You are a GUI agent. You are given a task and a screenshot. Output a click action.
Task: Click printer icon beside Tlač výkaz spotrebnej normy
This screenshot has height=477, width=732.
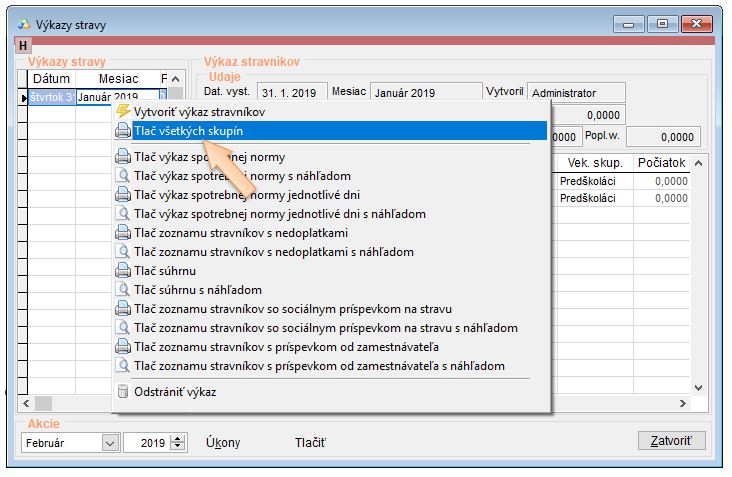tap(123, 157)
